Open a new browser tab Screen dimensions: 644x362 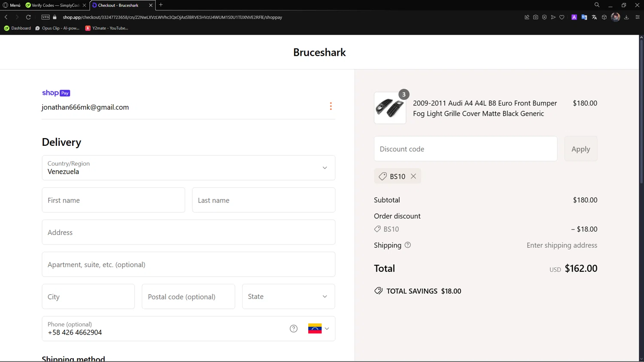tap(161, 5)
